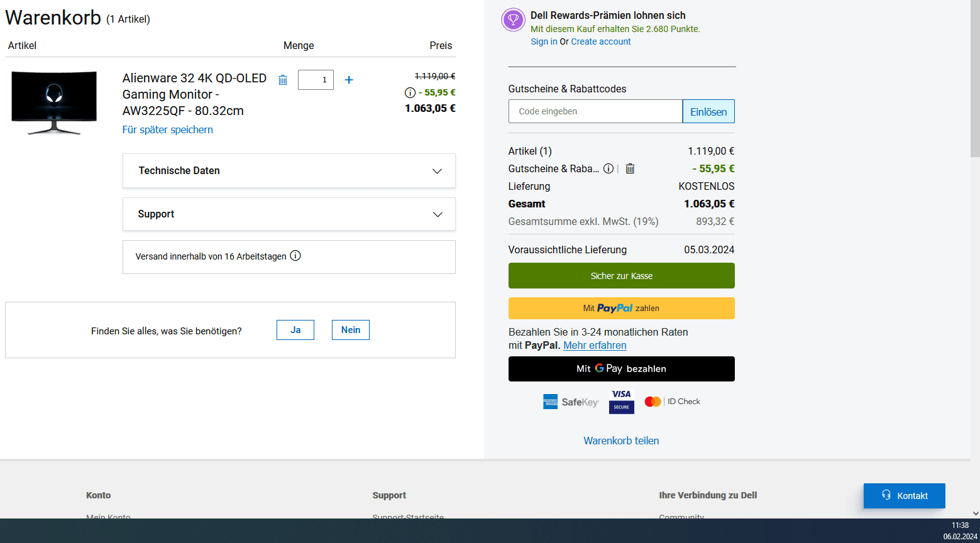Pay with the PayPal button
This screenshot has height=543, width=980.
(622, 308)
